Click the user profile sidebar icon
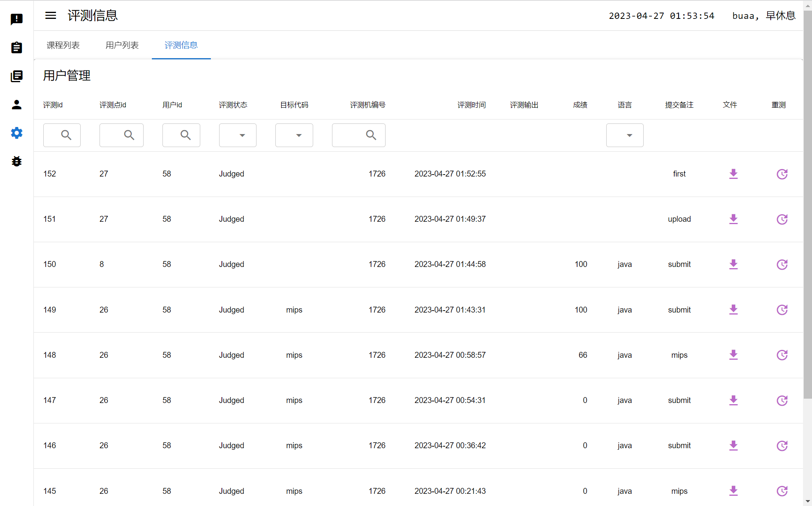 (x=17, y=105)
